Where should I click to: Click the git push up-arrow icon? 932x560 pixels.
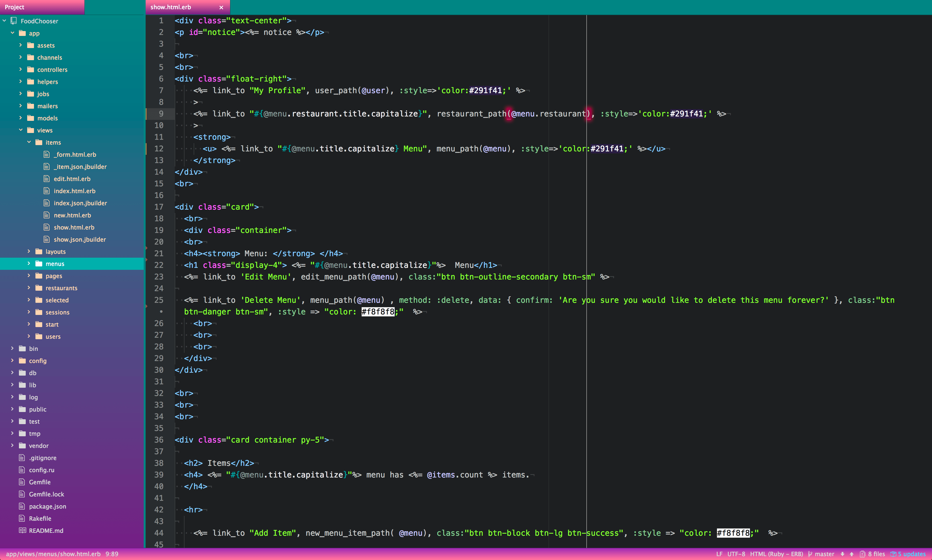[x=852, y=554]
